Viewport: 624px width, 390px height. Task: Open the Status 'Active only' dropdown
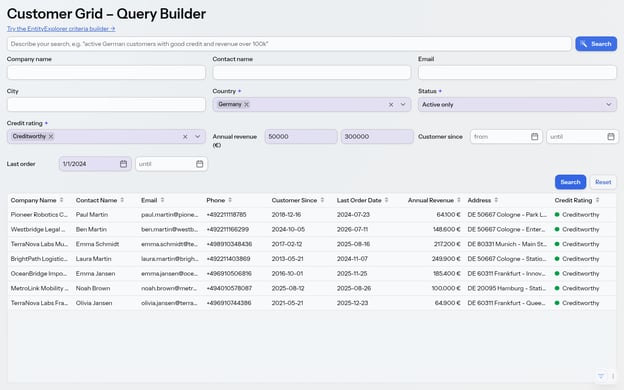[517, 105]
